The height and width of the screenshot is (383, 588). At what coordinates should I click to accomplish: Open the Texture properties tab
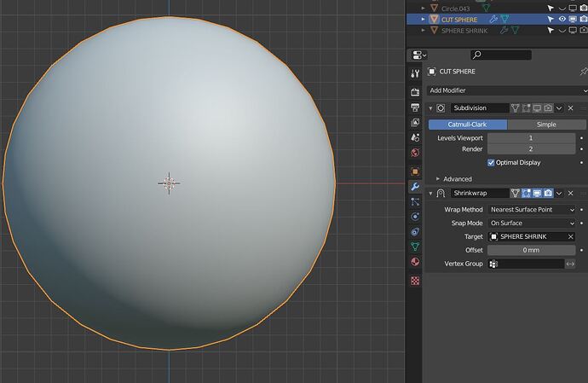tap(415, 281)
